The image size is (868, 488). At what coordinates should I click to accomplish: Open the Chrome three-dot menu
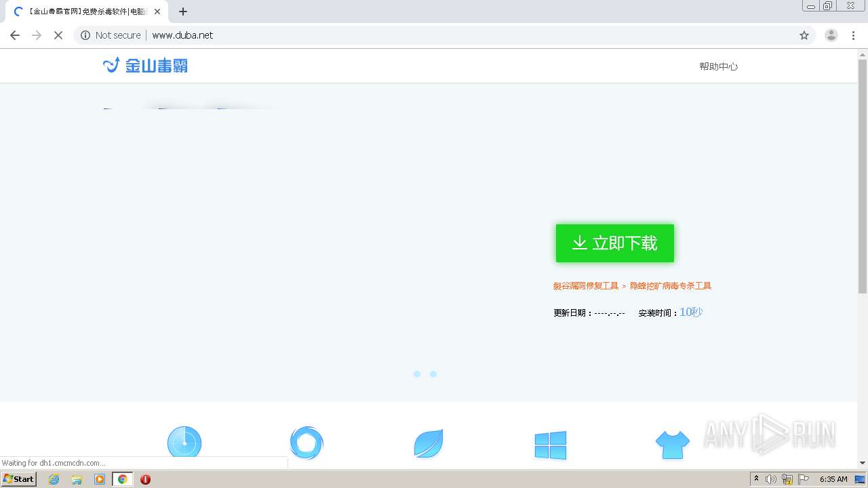coord(854,35)
